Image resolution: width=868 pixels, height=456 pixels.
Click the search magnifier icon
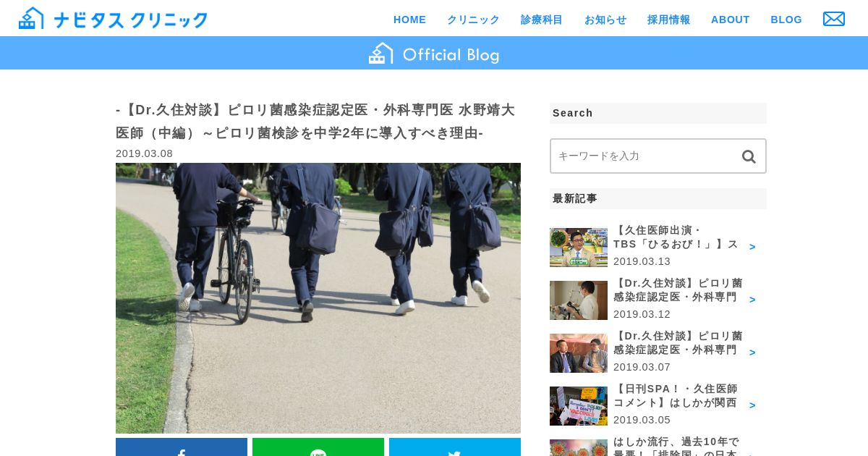(749, 156)
